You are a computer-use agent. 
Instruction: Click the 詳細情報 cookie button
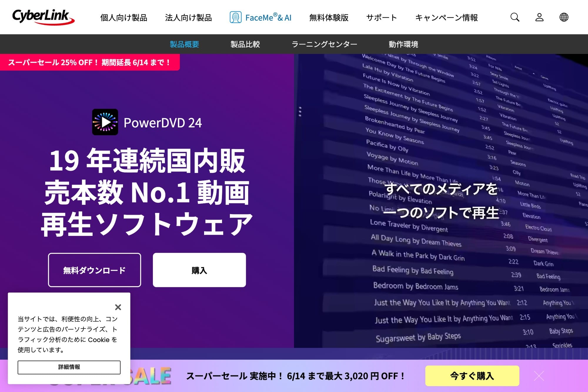coord(69,367)
